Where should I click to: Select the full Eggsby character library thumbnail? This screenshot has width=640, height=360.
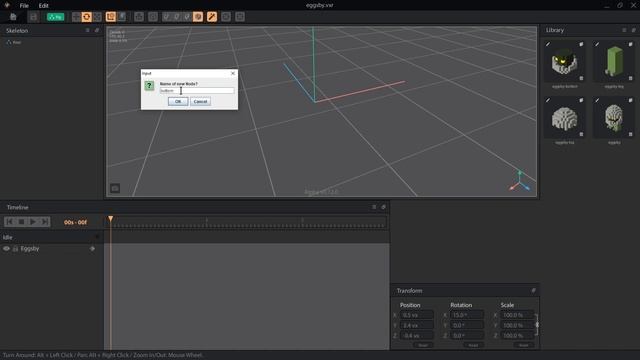[614, 118]
